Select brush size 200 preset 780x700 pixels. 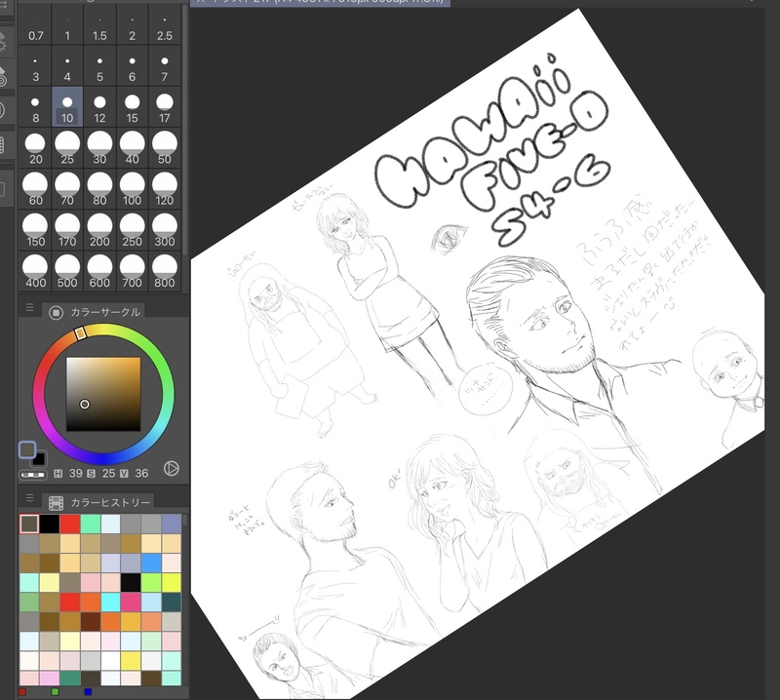click(99, 231)
